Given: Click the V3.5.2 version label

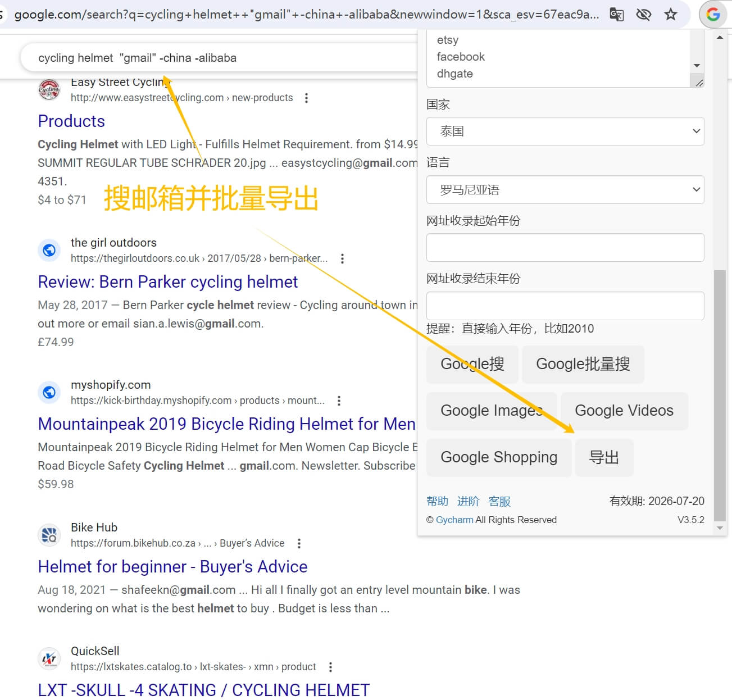Looking at the screenshot, I should [x=690, y=520].
